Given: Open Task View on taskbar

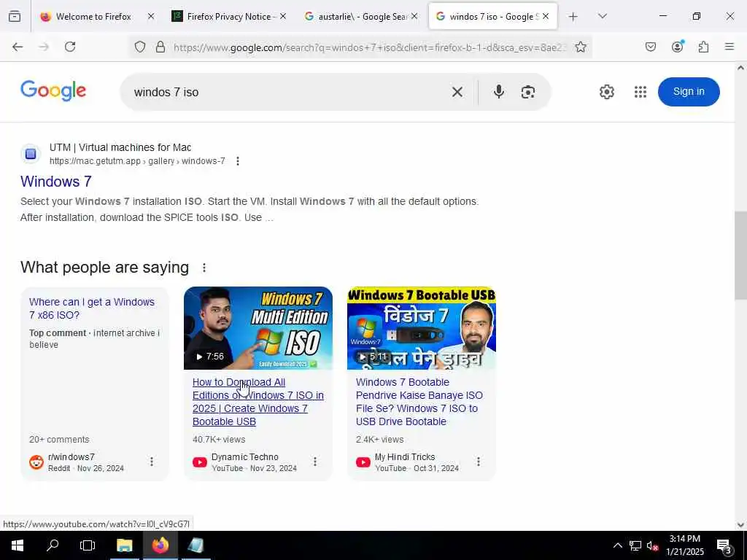Looking at the screenshot, I should click(88, 545).
